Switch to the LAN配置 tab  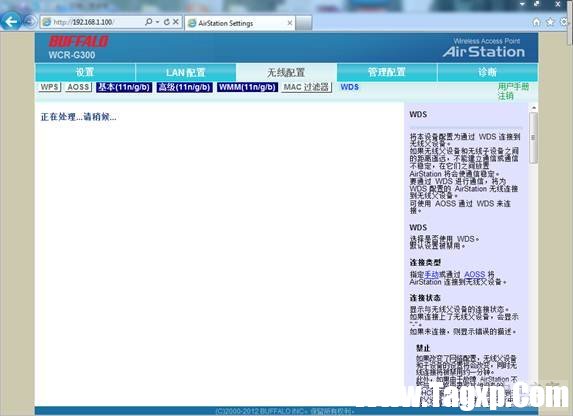186,72
